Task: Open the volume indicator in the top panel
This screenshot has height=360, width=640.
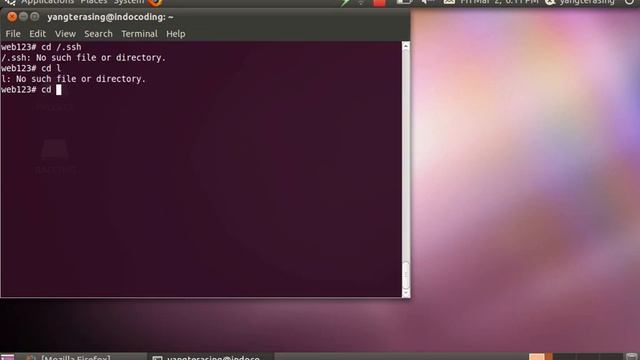Action: pos(427,2)
